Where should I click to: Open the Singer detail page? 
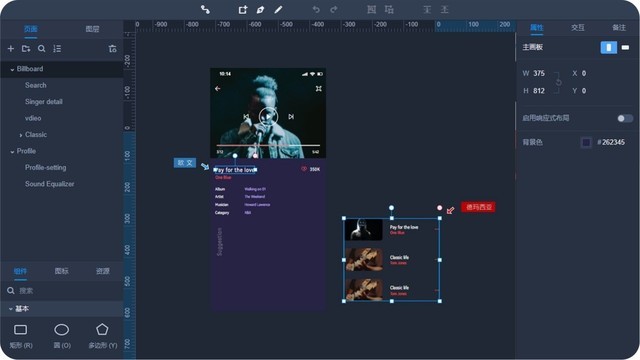click(44, 102)
